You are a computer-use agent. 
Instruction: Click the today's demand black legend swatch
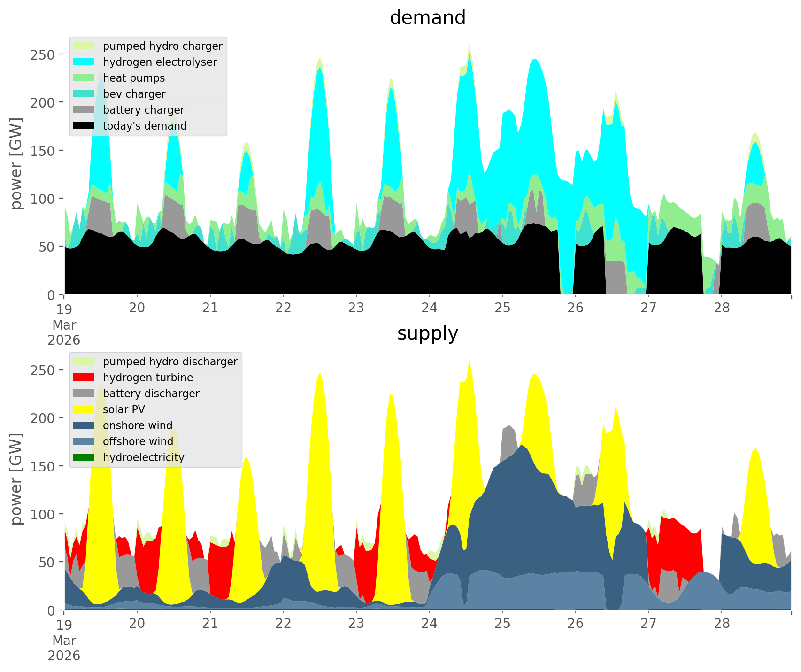point(85,126)
